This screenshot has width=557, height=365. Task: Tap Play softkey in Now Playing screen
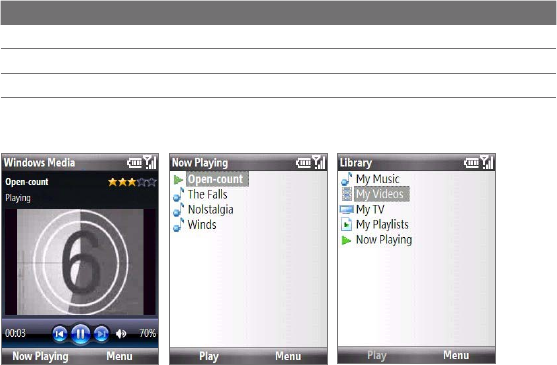[209, 356]
